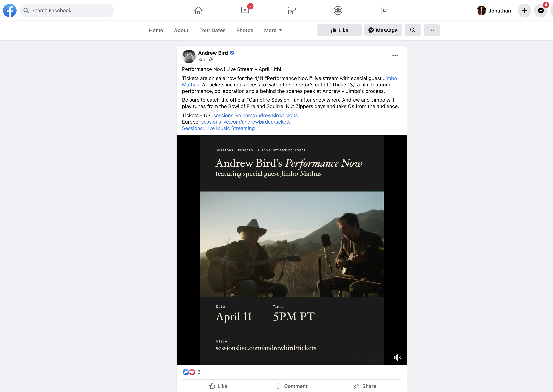553x392 pixels.
Task: Switch to the Tour Dates tab
Action: click(212, 30)
